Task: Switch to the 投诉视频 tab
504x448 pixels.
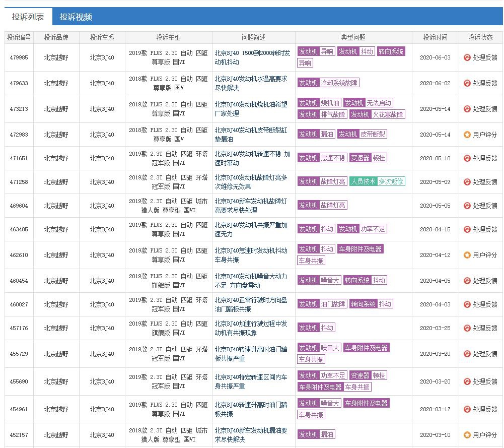Action: pyautogui.click(x=76, y=17)
